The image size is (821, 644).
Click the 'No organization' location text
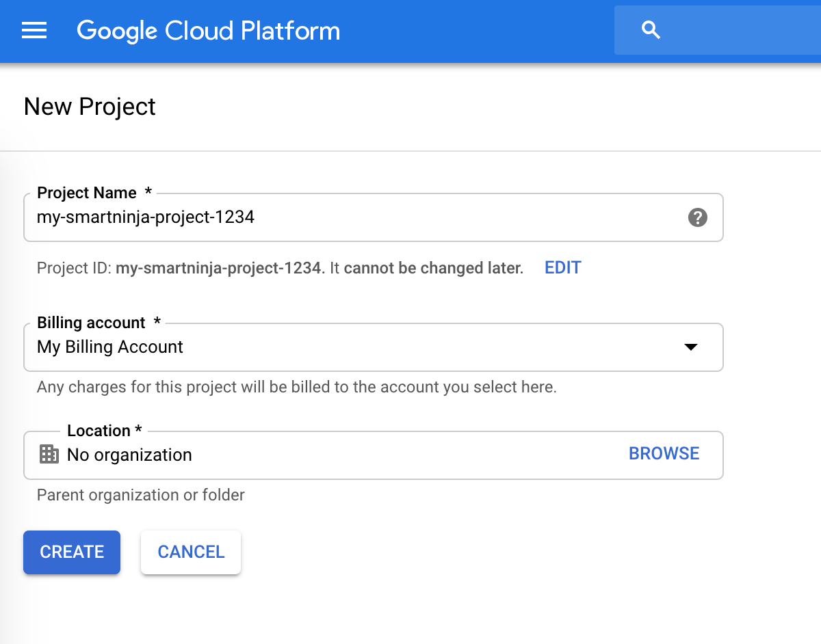coord(129,455)
